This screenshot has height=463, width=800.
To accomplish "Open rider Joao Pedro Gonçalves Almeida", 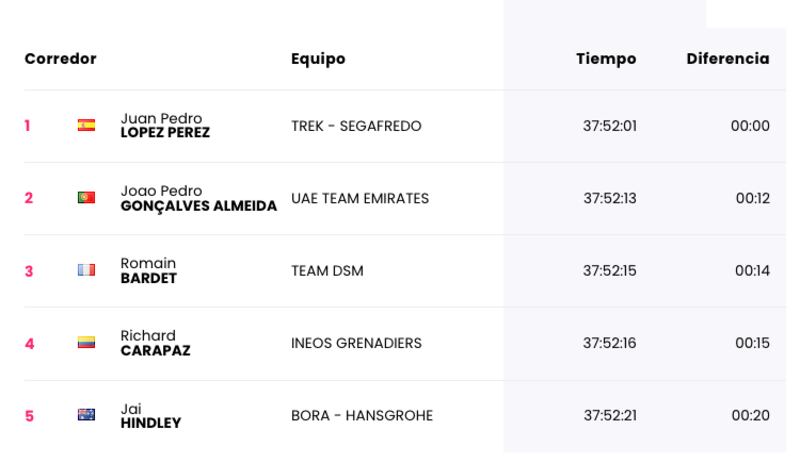I will pos(199,198).
